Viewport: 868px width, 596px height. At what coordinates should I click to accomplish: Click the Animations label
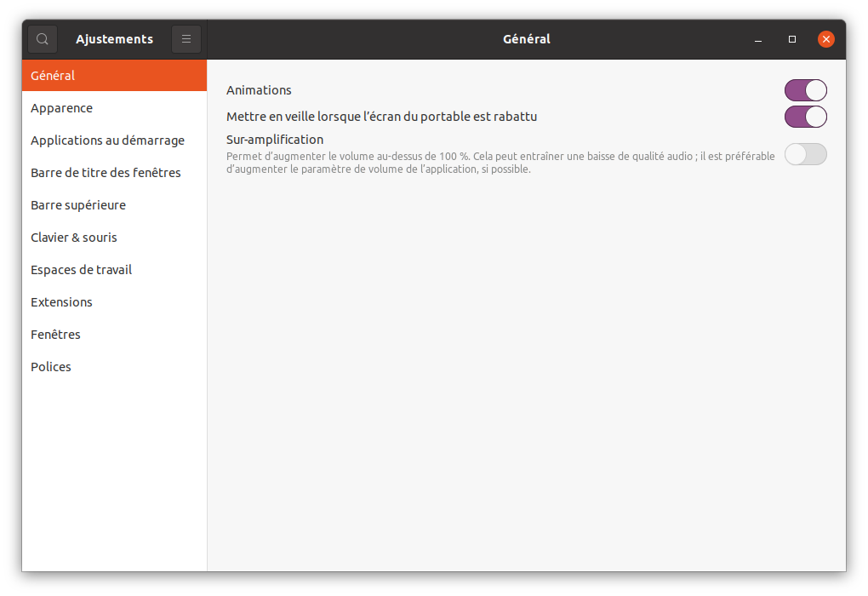[x=259, y=90]
